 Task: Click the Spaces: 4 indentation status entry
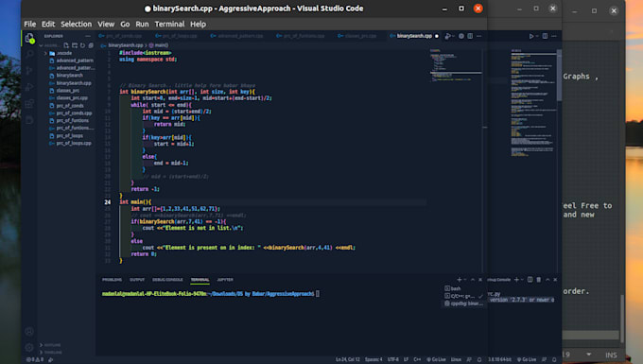point(374,359)
